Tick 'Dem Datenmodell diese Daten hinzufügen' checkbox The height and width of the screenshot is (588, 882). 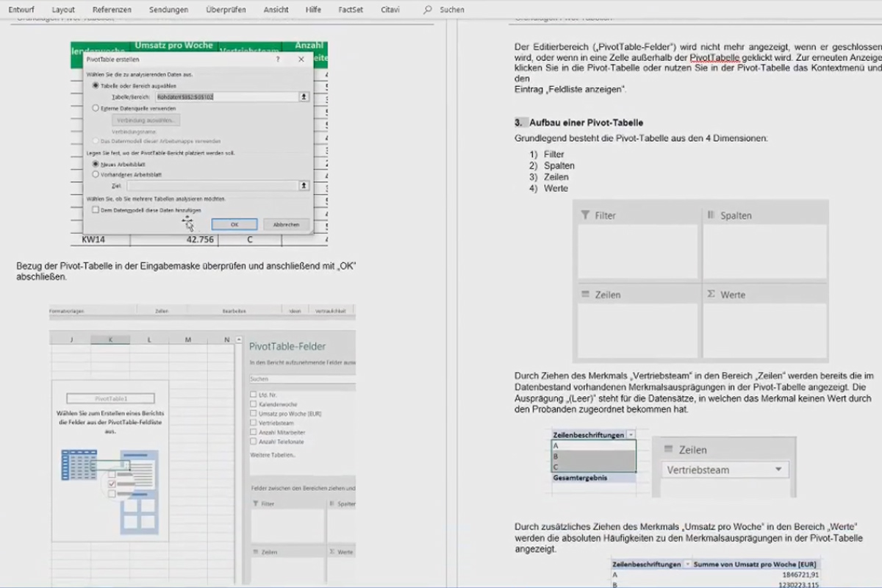pos(96,209)
